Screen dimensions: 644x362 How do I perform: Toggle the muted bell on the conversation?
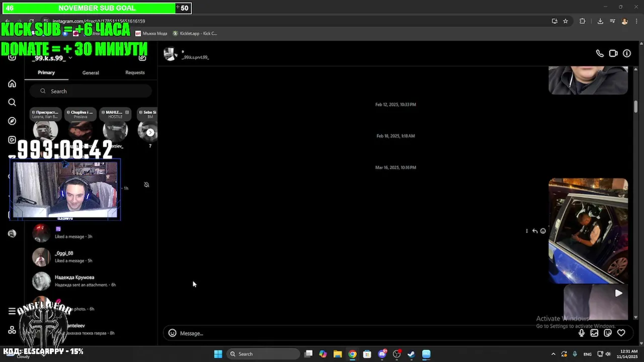pyautogui.click(x=146, y=185)
